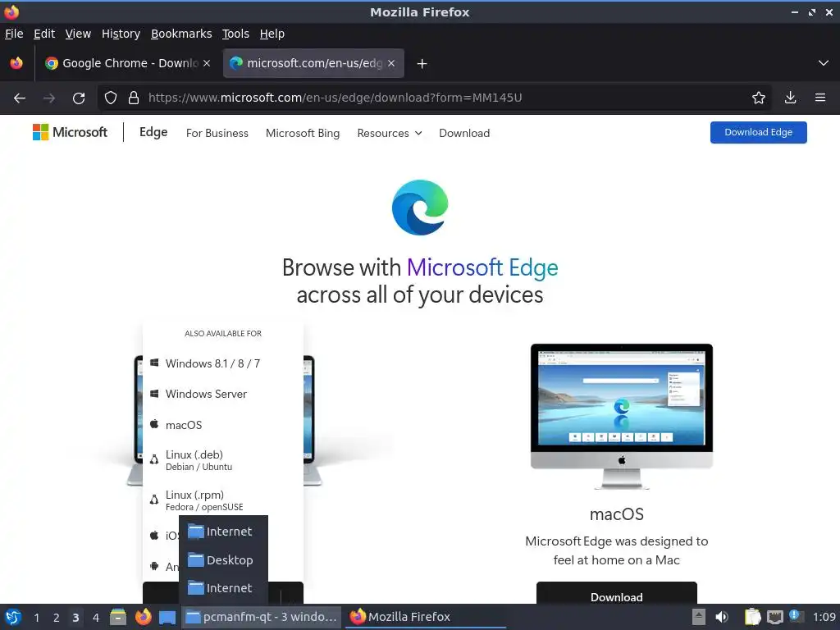Launch file manager from taskbar quicklaunch
The width and height of the screenshot is (840, 630).
pyautogui.click(x=118, y=617)
